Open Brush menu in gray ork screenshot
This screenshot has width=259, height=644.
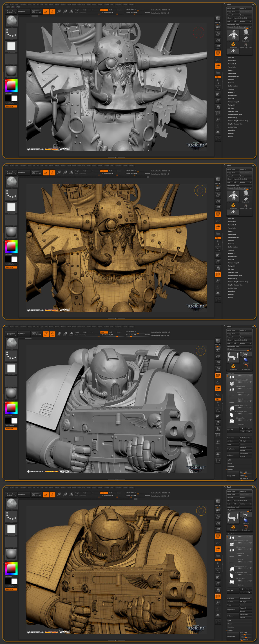click(12, 4)
